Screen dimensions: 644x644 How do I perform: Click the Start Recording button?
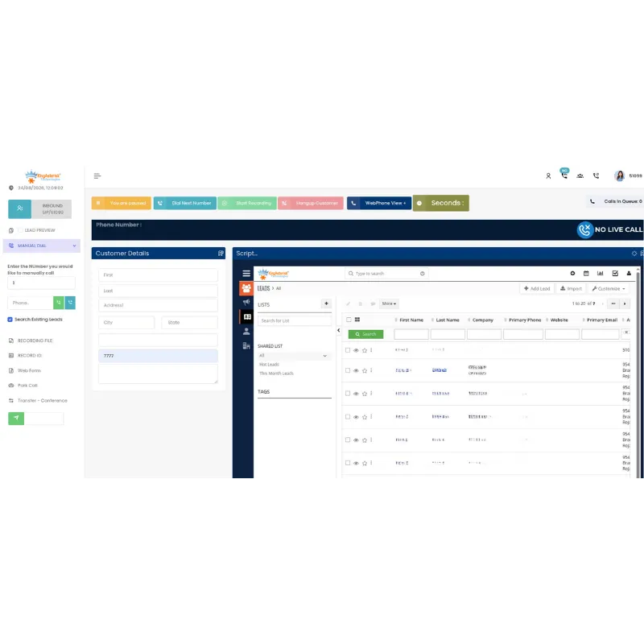pyautogui.click(x=247, y=203)
